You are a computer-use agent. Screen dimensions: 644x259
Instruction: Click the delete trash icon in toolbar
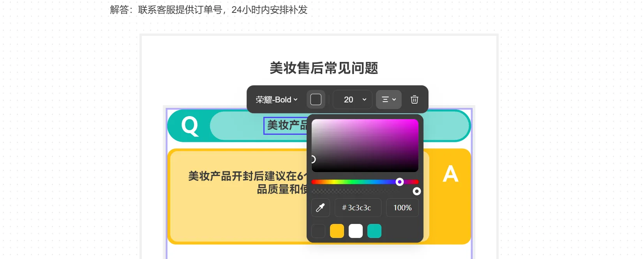click(x=415, y=100)
